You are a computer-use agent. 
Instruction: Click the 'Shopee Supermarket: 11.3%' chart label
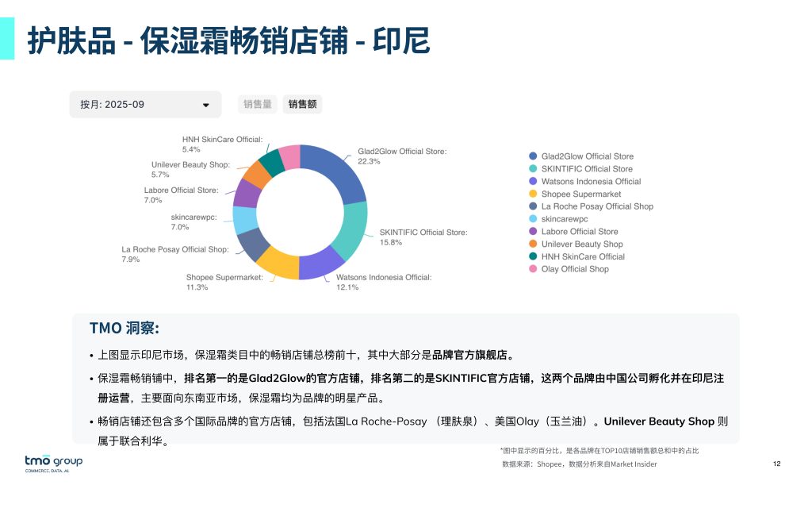click(x=224, y=282)
